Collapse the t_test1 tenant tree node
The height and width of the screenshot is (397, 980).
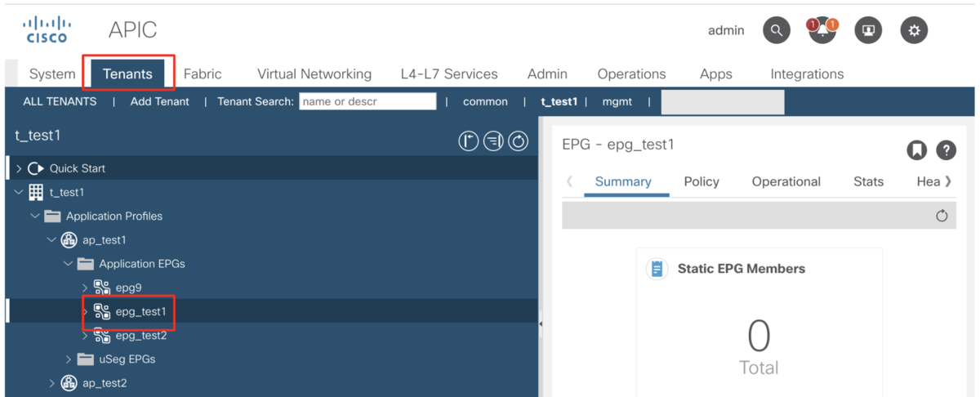click(x=19, y=192)
